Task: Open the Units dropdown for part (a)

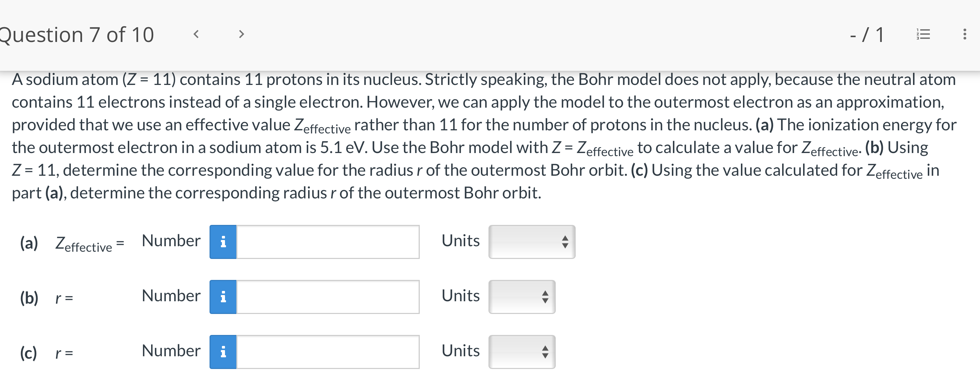Action: point(531,241)
